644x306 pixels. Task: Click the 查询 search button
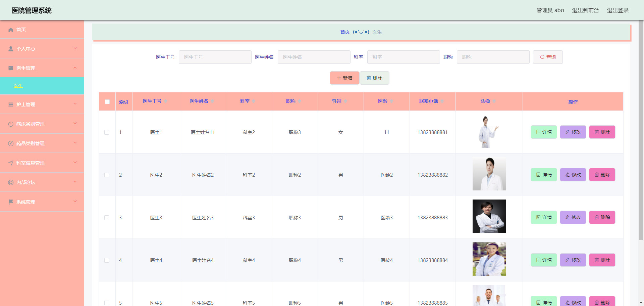point(548,57)
